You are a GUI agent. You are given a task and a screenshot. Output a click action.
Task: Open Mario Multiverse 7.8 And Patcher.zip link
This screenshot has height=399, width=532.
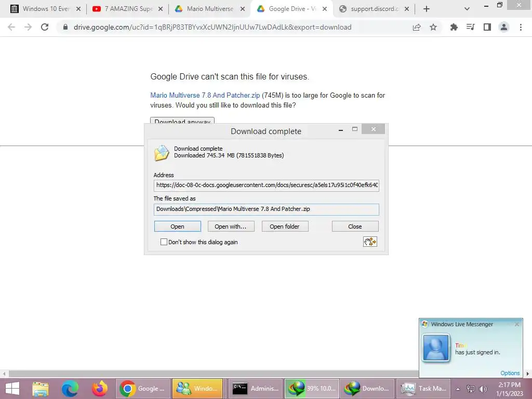(x=205, y=96)
